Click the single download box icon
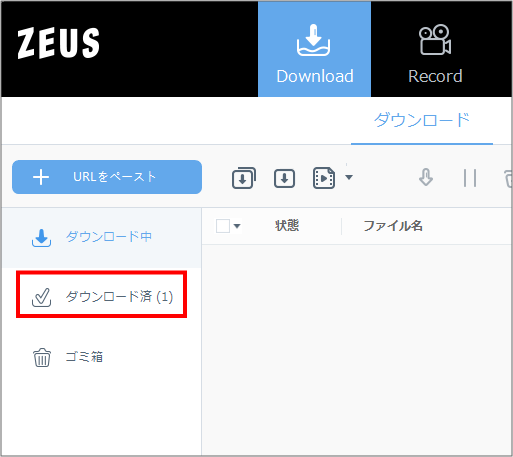This screenshot has width=513, height=457. point(284,178)
